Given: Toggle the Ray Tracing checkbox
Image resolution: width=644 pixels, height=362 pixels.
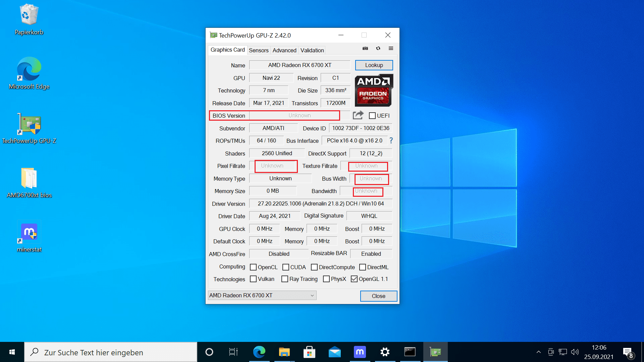Looking at the screenshot, I should 285,279.
